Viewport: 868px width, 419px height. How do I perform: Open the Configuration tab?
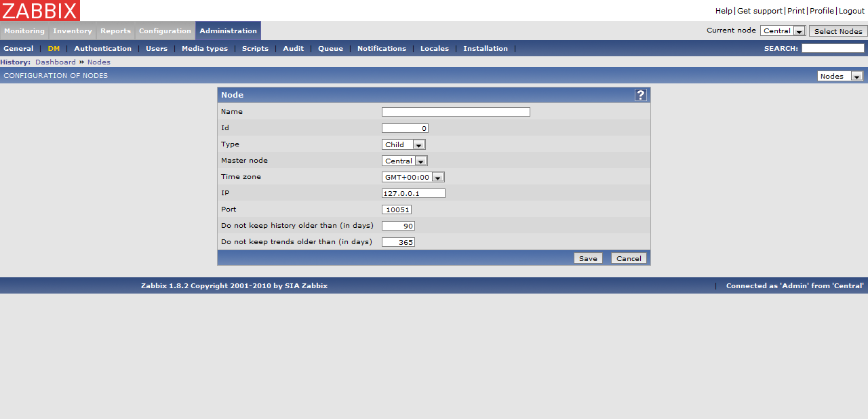[165, 31]
